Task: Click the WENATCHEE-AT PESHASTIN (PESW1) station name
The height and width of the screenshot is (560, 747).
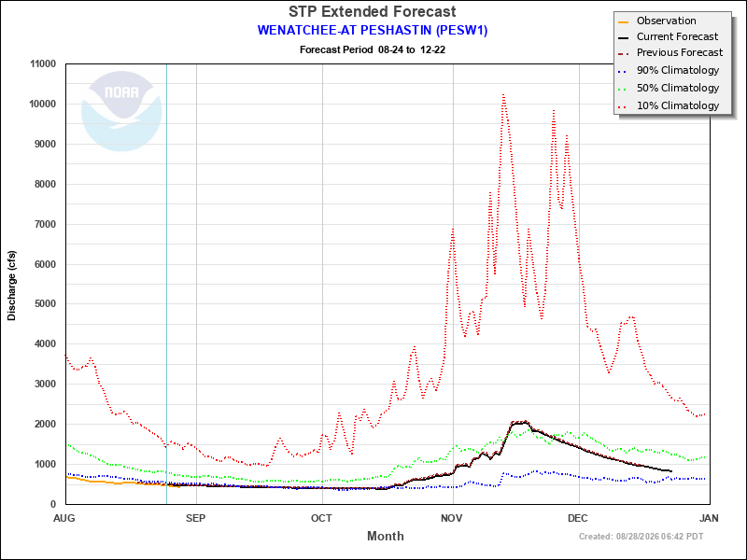Action: click(x=372, y=31)
